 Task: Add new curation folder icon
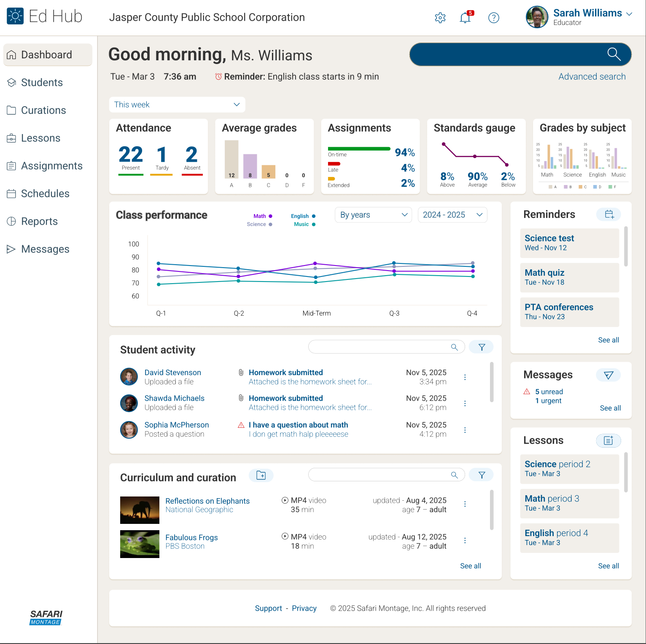point(261,475)
